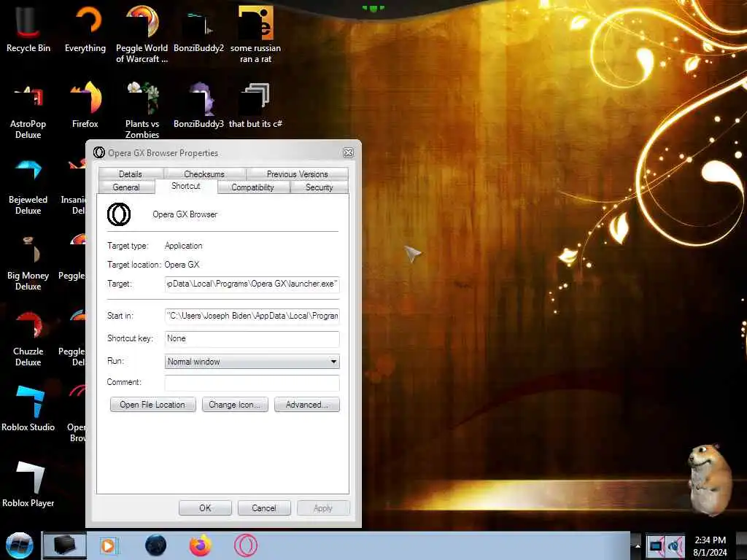747x560 pixels.
Task: Cancel the properties dialog
Action: pyautogui.click(x=264, y=508)
